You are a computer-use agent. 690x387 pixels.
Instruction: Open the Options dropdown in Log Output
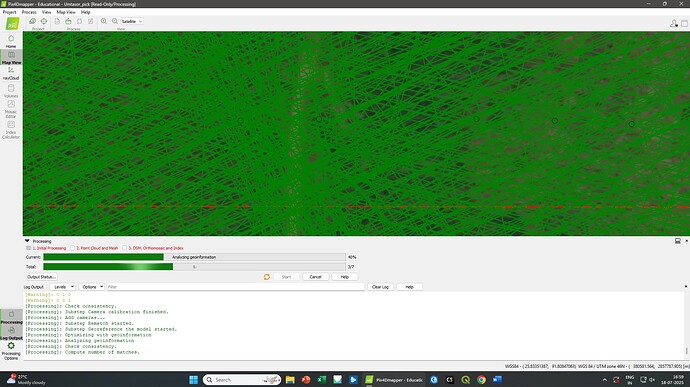tap(92, 287)
